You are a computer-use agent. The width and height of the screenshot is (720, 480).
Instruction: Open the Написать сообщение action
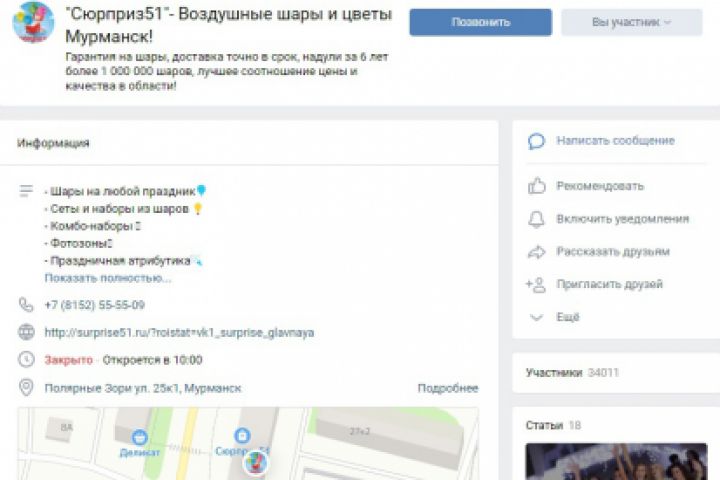pyautogui.click(x=615, y=141)
